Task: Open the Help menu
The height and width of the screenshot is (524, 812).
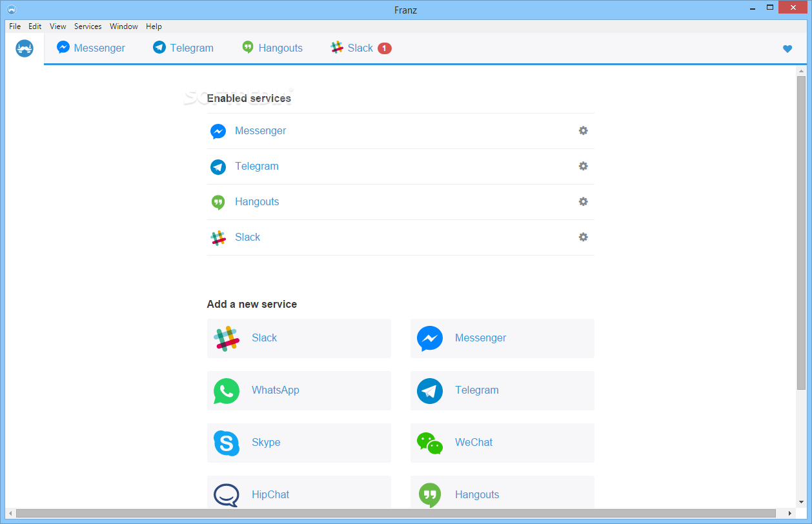Action: [154, 26]
